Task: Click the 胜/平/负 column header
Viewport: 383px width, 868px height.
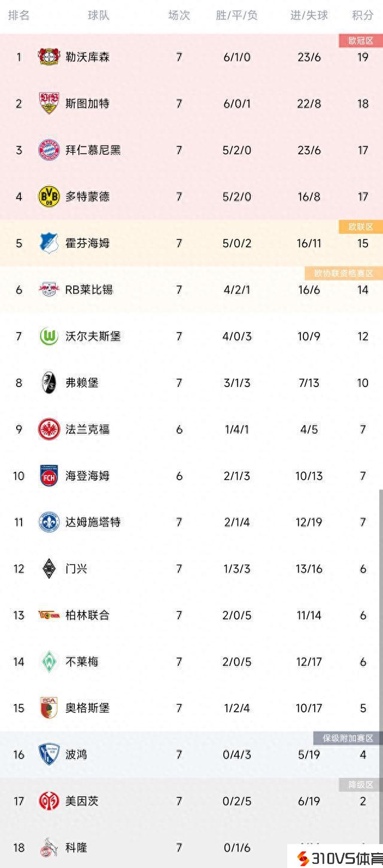Action: click(x=236, y=15)
